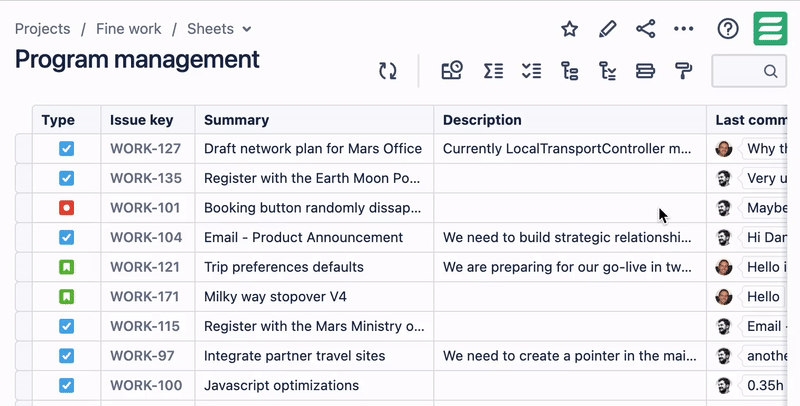Open the share icon

645,29
